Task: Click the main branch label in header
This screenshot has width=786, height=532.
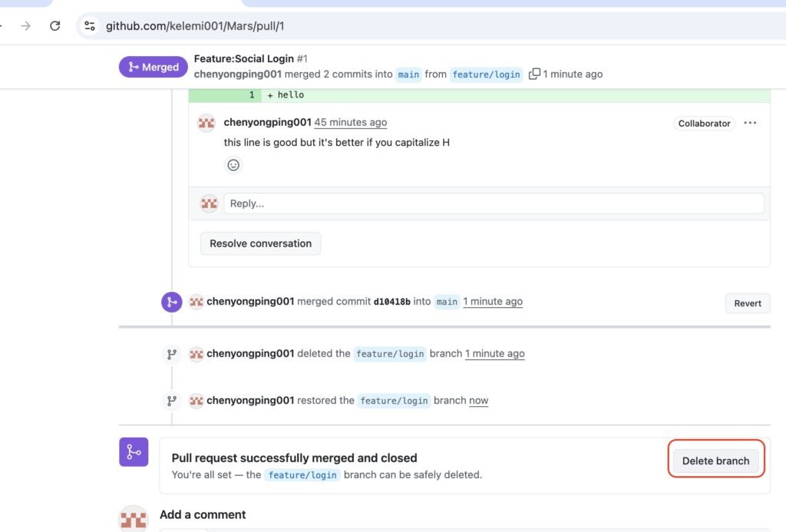Action: (x=408, y=74)
